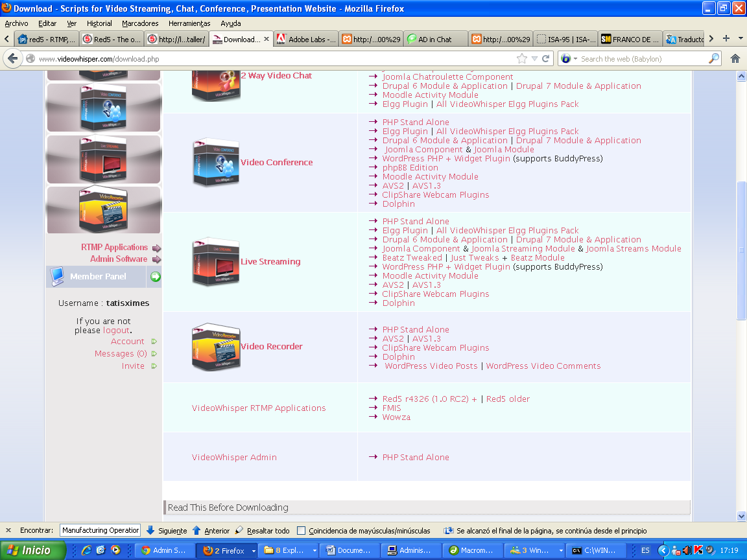Open a new tab with the plus button
Screen dimensions: 747x560
[x=726, y=39]
